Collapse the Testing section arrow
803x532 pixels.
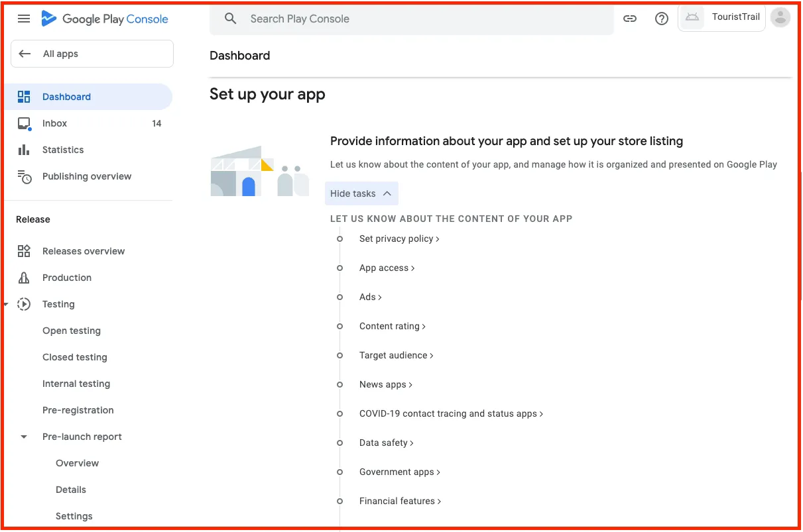[x=6, y=304]
